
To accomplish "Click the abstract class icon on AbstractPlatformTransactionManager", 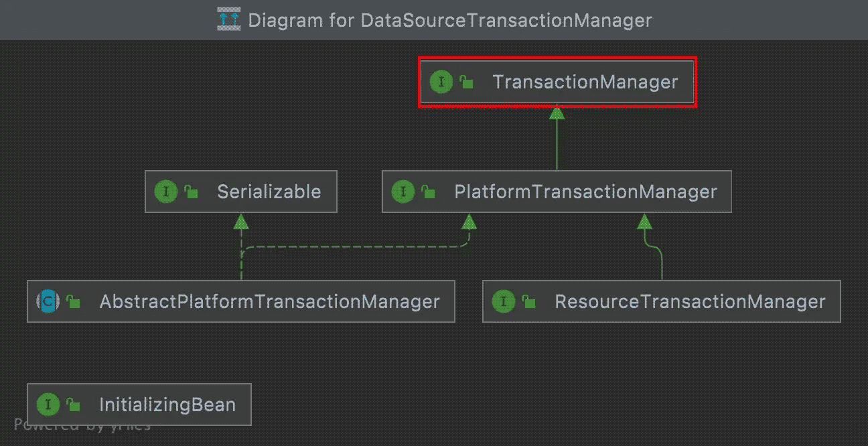I will tap(48, 302).
